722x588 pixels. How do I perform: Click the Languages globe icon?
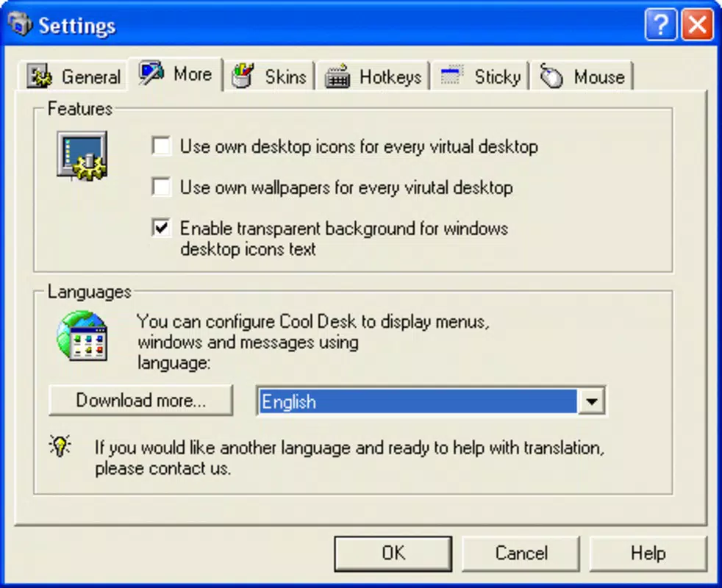click(x=82, y=336)
